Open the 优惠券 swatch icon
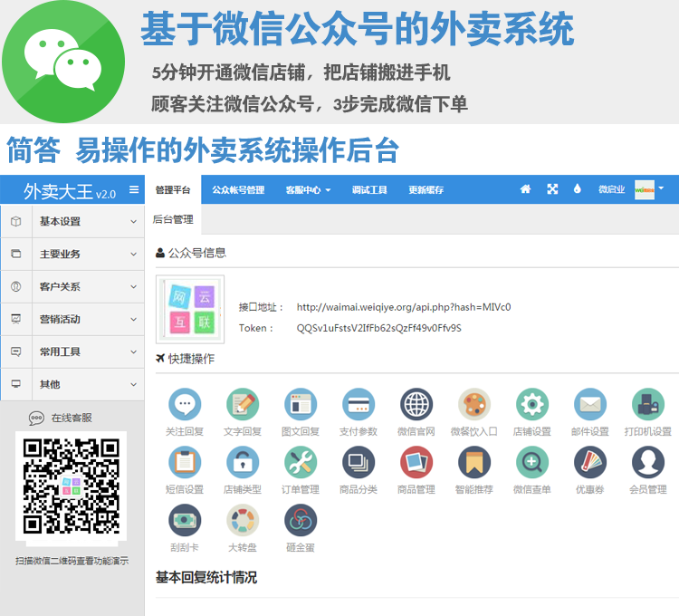Image resolution: width=679 pixels, height=616 pixels. 590,462
